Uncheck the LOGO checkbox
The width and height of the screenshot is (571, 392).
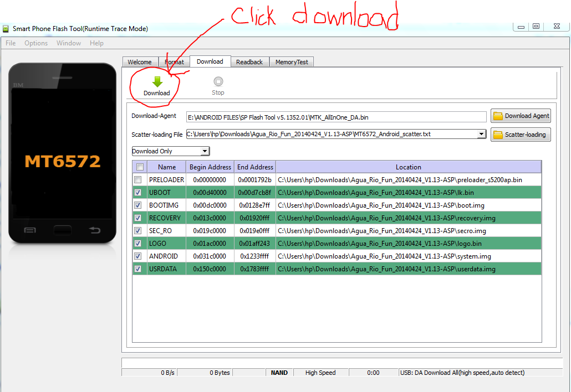click(x=137, y=243)
